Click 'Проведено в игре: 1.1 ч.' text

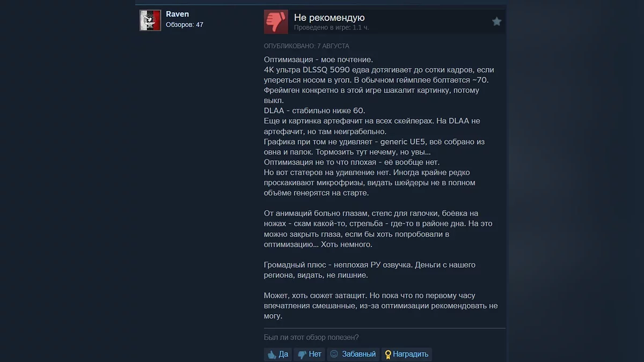click(x=331, y=27)
